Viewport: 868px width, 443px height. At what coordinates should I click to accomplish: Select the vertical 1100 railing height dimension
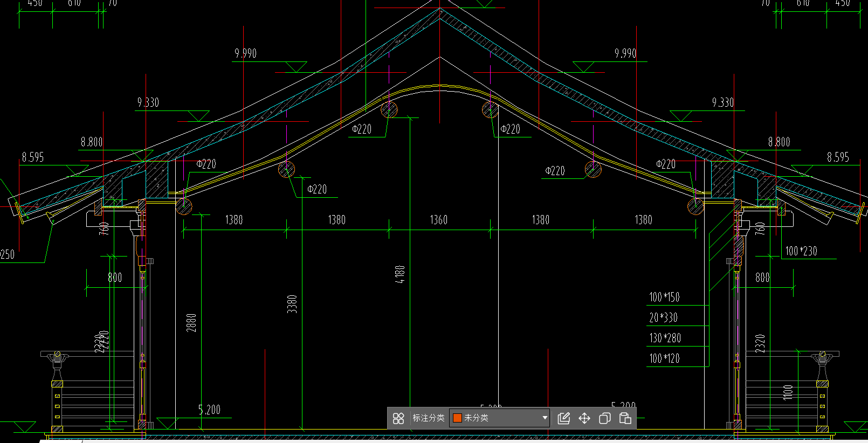(x=788, y=392)
